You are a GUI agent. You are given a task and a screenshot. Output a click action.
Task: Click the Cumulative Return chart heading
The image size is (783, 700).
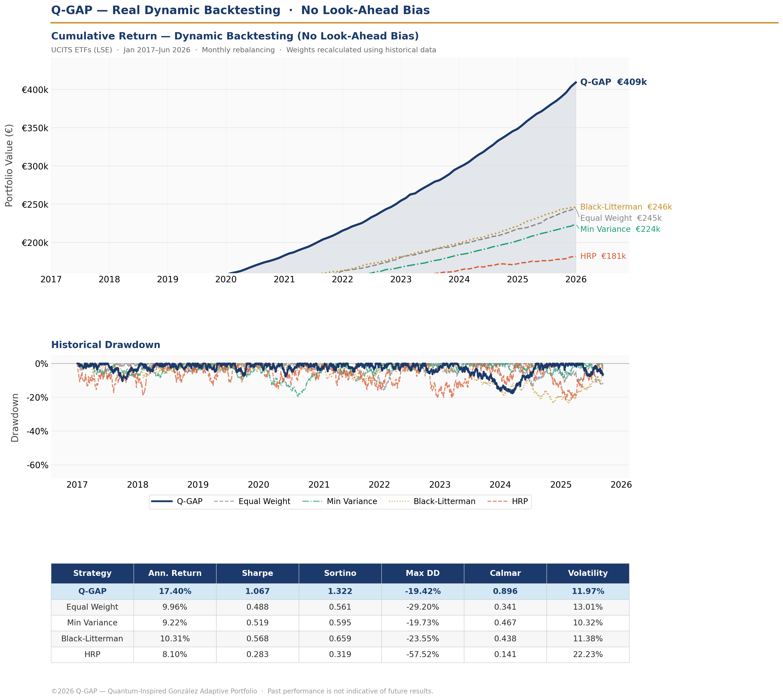[235, 36]
